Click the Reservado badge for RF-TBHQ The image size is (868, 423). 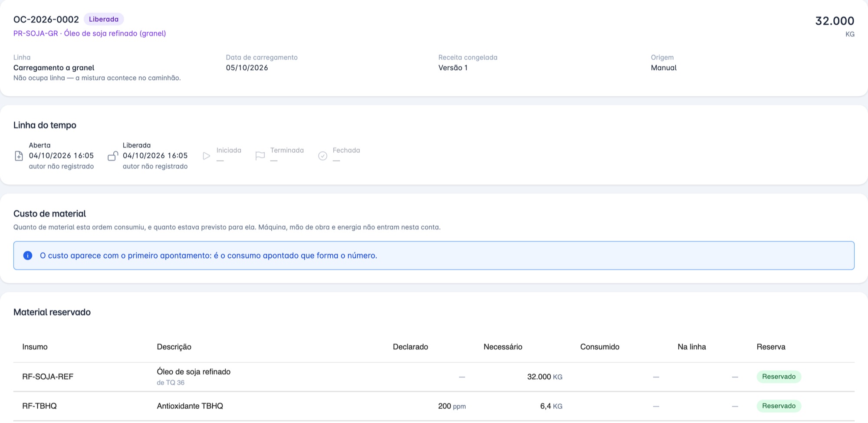(x=779, y=406)
